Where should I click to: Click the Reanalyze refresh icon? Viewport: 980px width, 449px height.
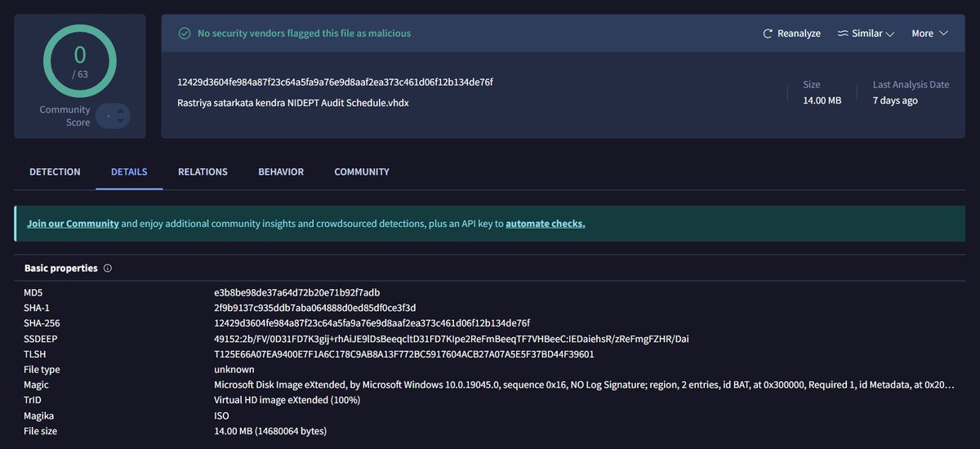tap(768, 33)
